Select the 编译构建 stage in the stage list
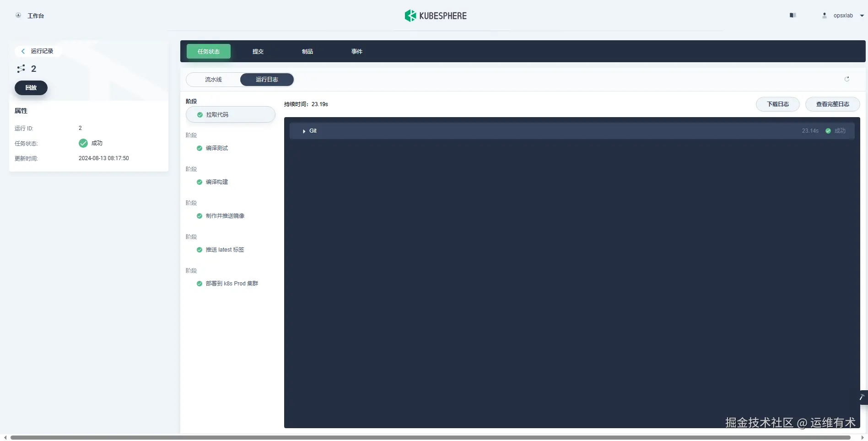The image size is (868, 441). (x=217, y=182)
